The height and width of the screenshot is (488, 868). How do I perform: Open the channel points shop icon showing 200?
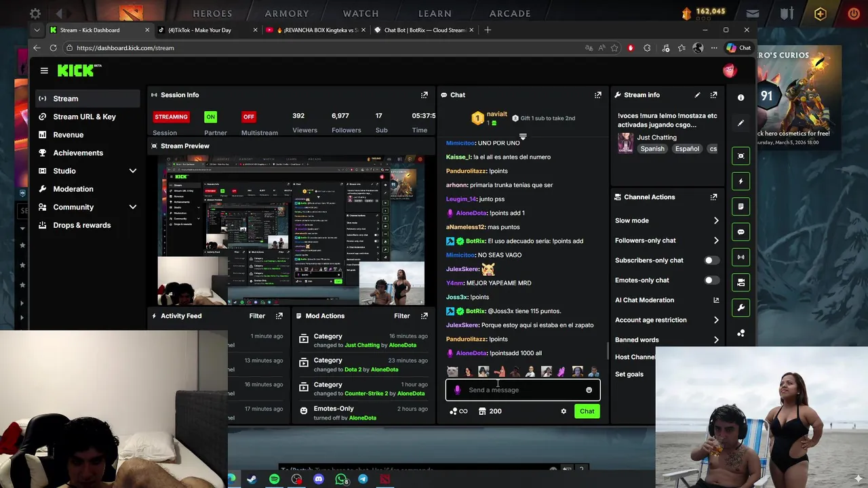point(482,411)
